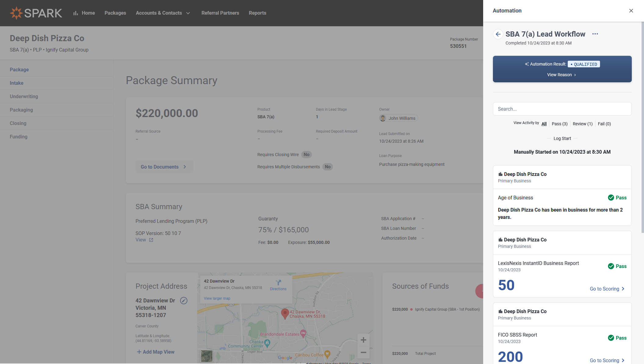644x364 pixels.
Task: Open the workflow more options ellipsis
Action: pyautogui.click(x=595, y=34)
